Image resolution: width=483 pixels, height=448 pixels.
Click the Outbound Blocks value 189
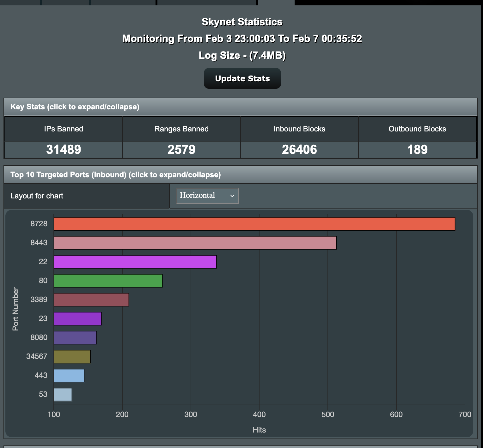417,149
